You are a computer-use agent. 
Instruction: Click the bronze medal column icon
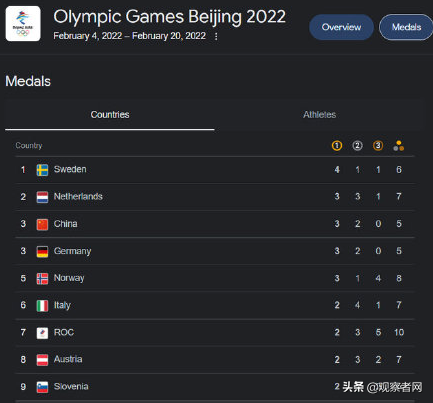click(378, 146)
